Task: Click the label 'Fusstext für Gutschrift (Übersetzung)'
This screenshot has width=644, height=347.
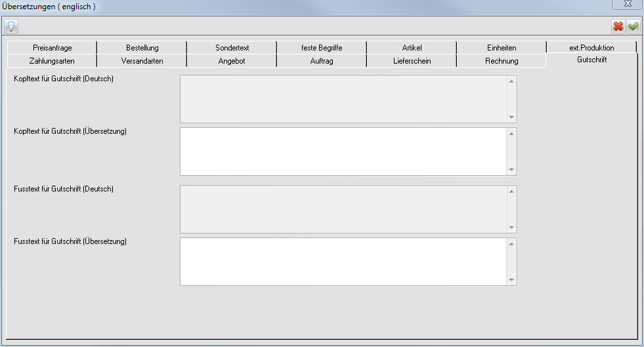Action: tap(70, 241)
